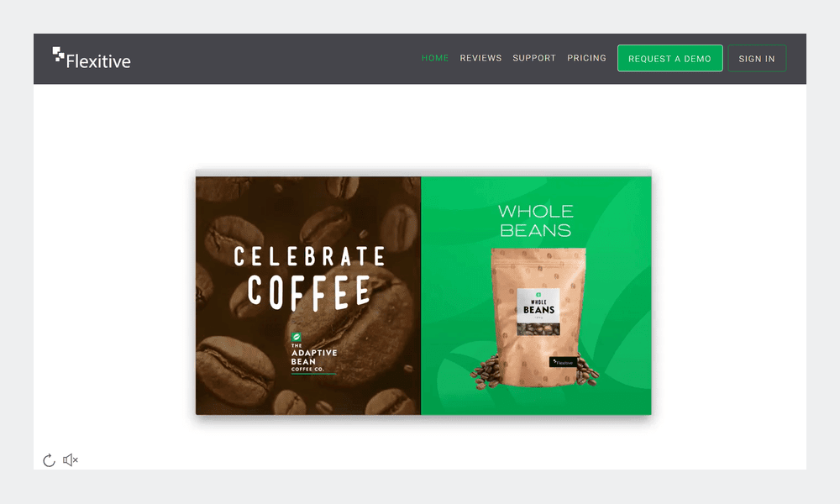Click the Flexitive wordmark in the header
Image resolution: width=840 pixels, height=504 pixels.
[x=98, y=61]
